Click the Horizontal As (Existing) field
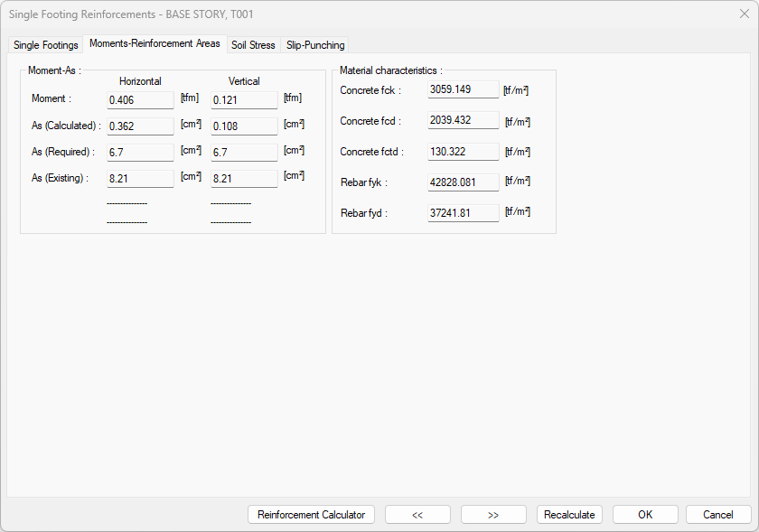Image resolution: width=759 pixels, height=532 pixels. [x=140, y=179]
